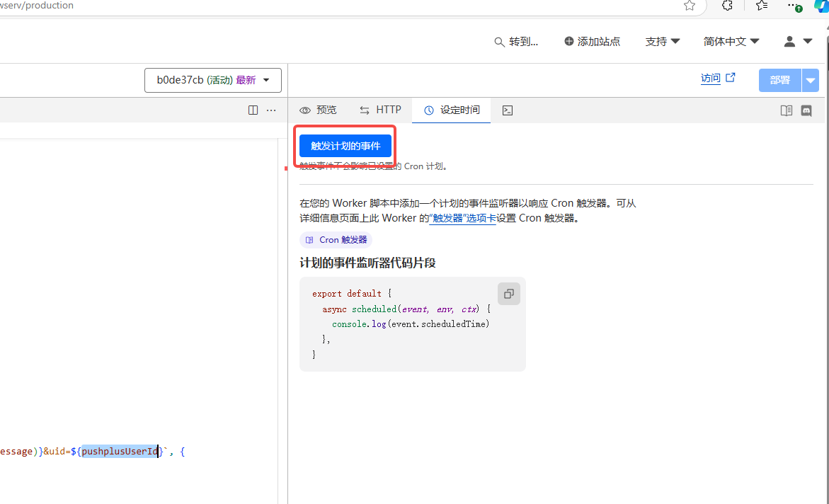
Task: Expand the 支持 support menu
Action: 662,42
